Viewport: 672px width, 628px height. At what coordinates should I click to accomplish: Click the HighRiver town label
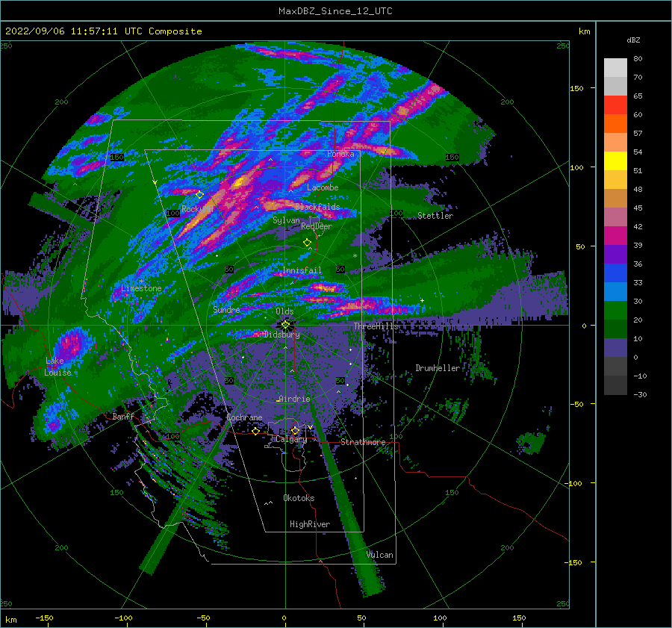tap(310, 524)
